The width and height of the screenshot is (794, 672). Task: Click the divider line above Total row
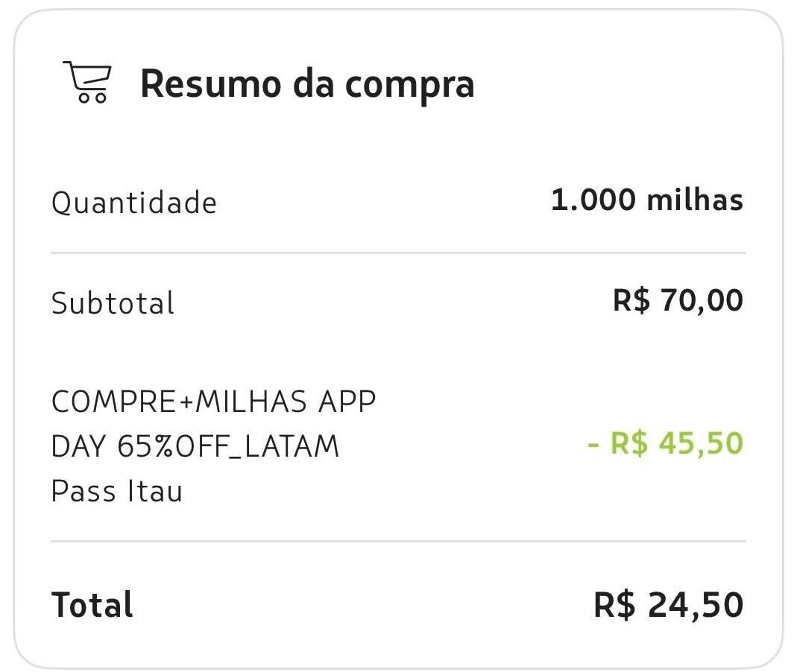pos(398,541)
